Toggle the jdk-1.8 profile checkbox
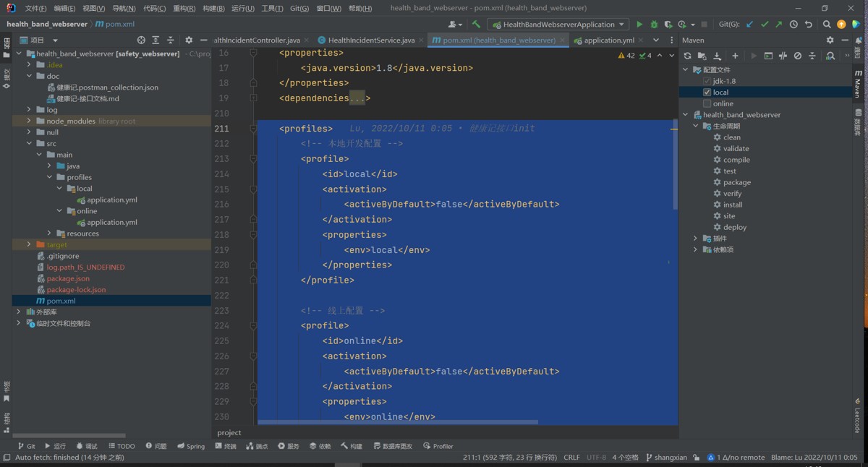Image resolution: width=868 pixels, height=467 pixels. 707,81
